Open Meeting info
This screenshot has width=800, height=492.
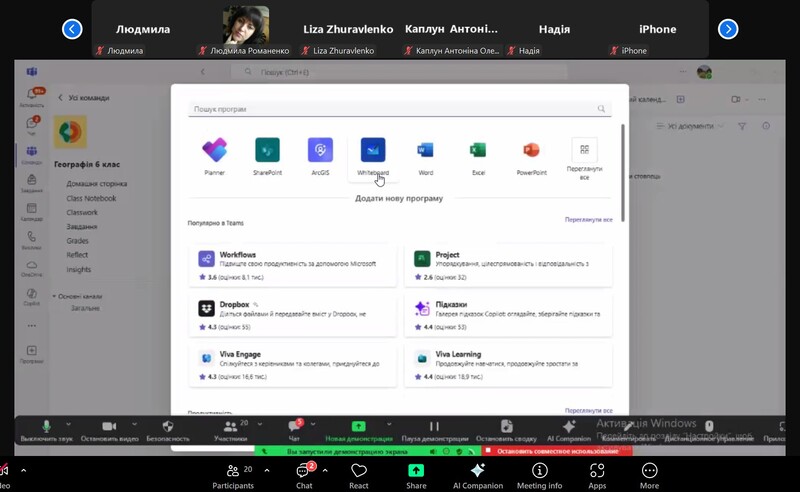point(539,476)
